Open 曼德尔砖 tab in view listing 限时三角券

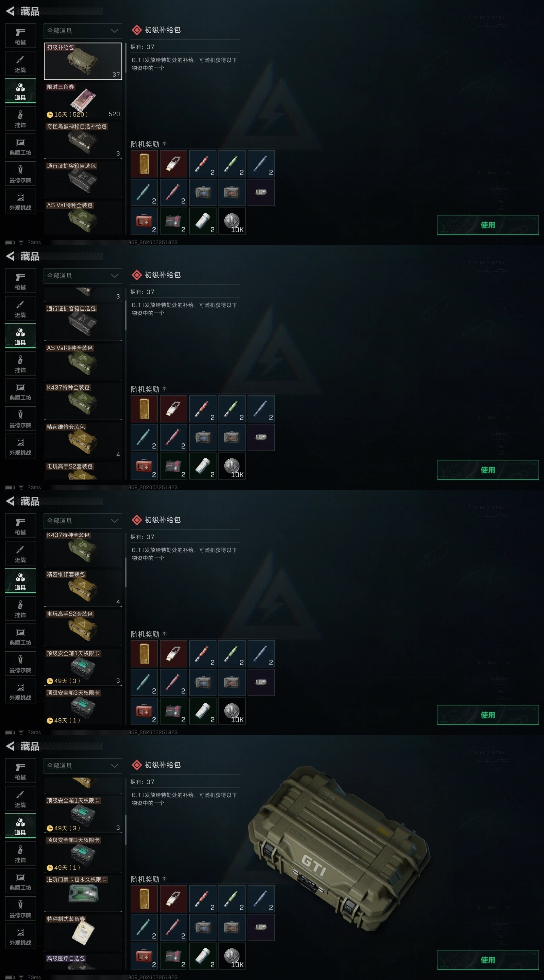[20, 174]
